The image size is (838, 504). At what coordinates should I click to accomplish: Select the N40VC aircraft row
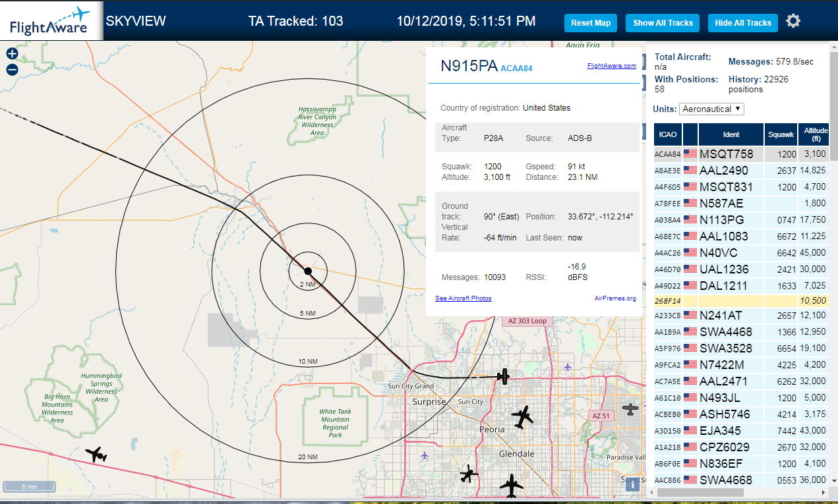741,253
